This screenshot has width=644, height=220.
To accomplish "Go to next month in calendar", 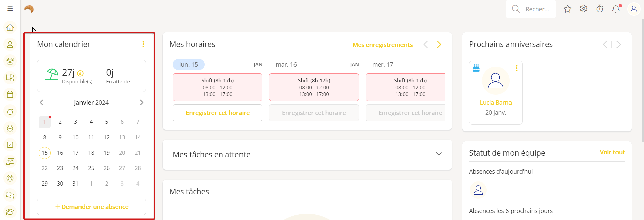I will (141, 103).
